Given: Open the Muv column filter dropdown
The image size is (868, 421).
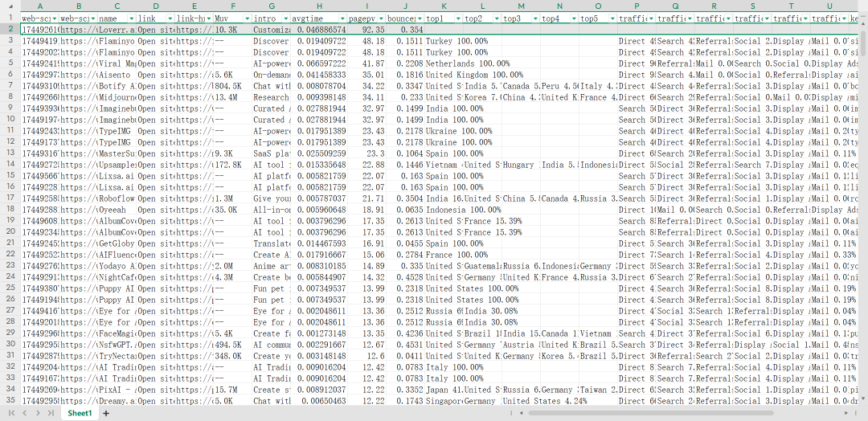Looking at the screenshot, I should (247, 18).
